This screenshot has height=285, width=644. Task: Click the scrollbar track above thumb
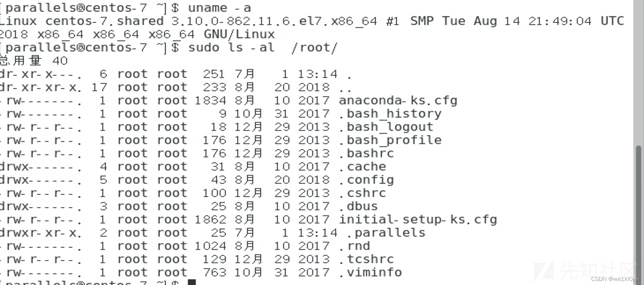[x=638, y=73]
